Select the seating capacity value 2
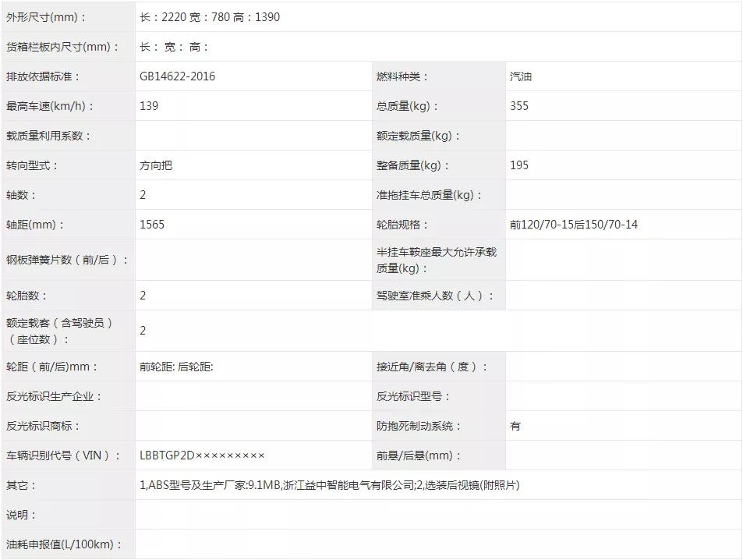 pyautogui.click(x=143, y=331)
